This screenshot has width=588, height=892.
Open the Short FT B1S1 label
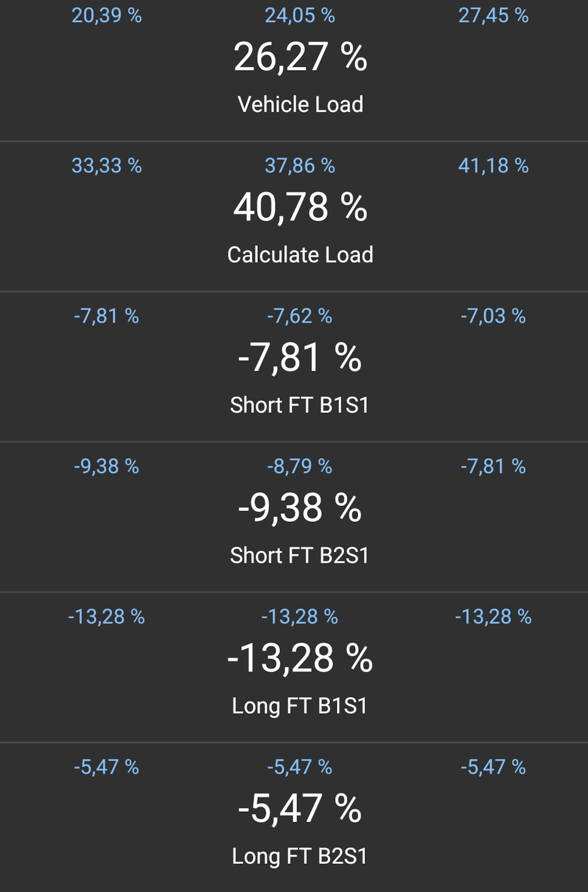[x=300, y=405]
